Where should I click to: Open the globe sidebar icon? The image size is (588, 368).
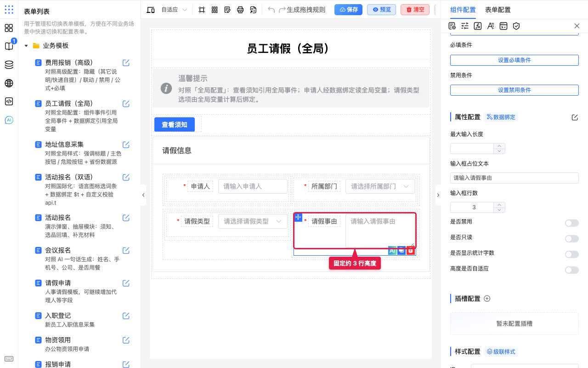[x=9, y=83]
